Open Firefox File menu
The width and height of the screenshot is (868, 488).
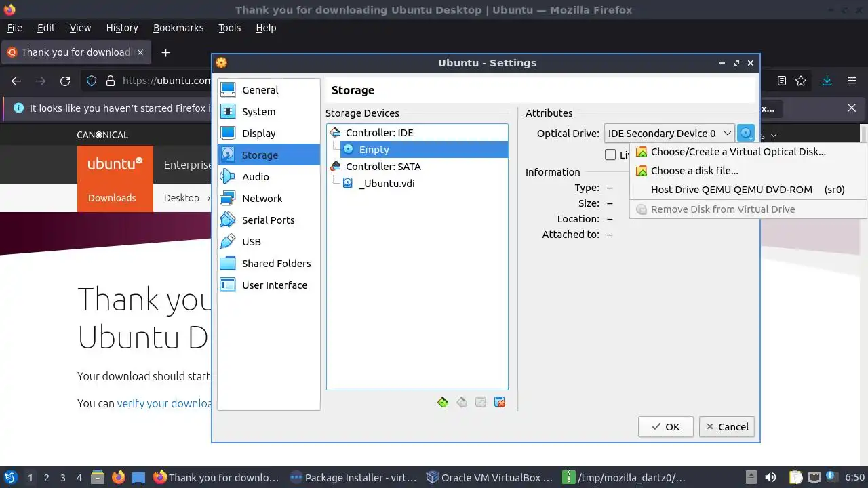14,28
